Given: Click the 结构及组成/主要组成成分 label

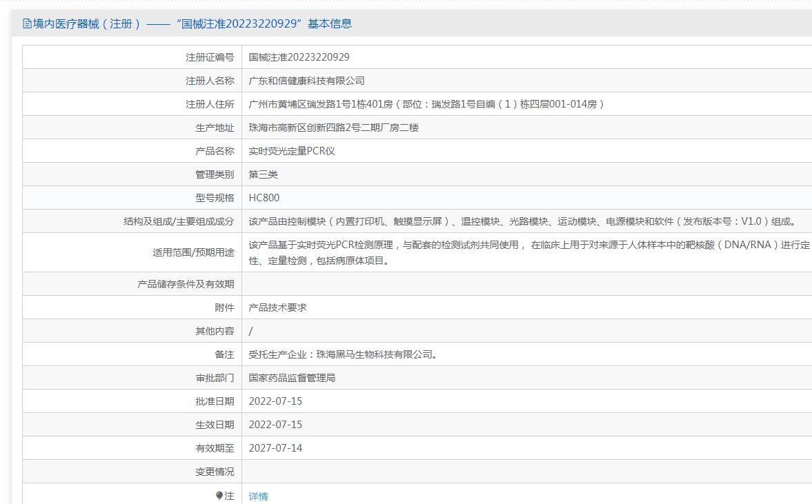Looking at the screenshot, I should [x=179, y=221].
